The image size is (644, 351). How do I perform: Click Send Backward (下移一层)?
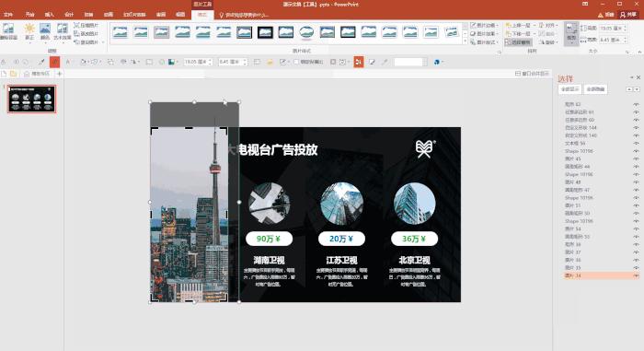point(518,34)
